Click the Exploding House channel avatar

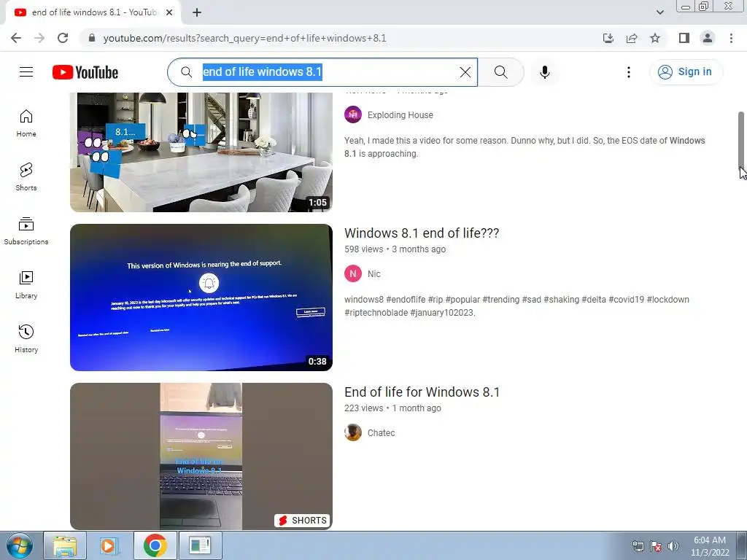point(353,114)
